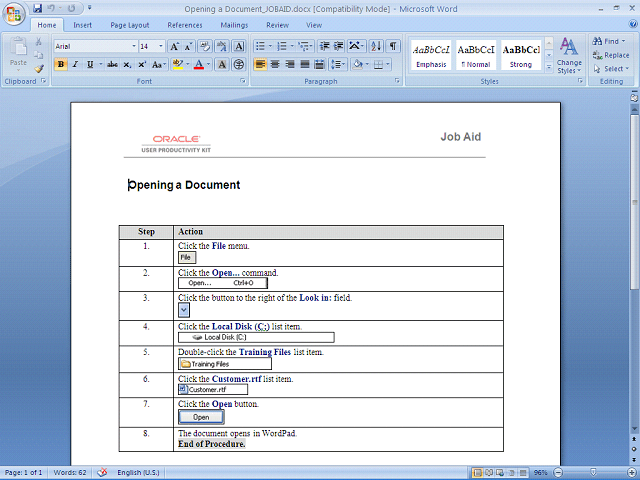The height and width of the screenshot is (480, 640).
Task: Save the document from Quick Access toolbar
Action: click(x=38, y=8)
